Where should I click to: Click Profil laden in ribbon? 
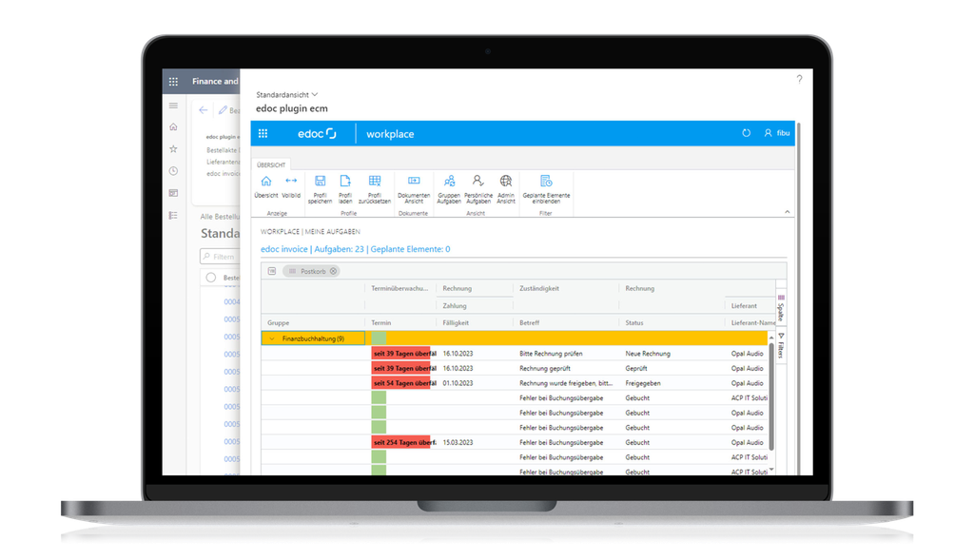(345, 189)
